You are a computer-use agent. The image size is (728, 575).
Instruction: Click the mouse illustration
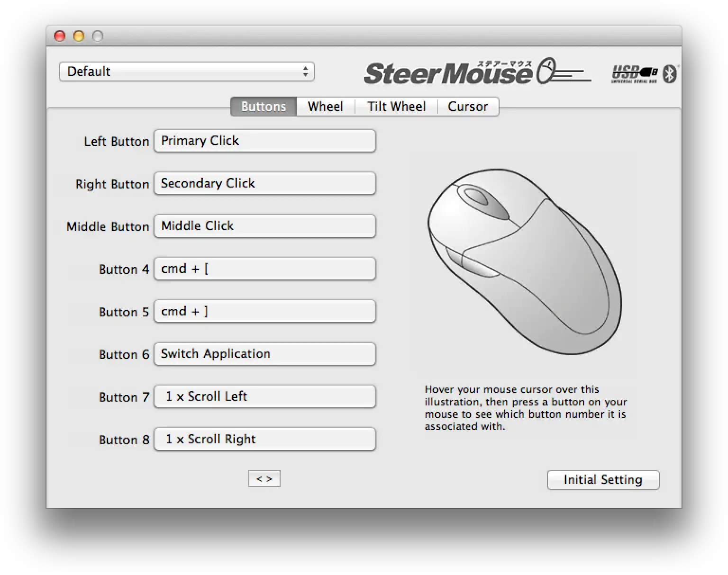pos(525,261)
